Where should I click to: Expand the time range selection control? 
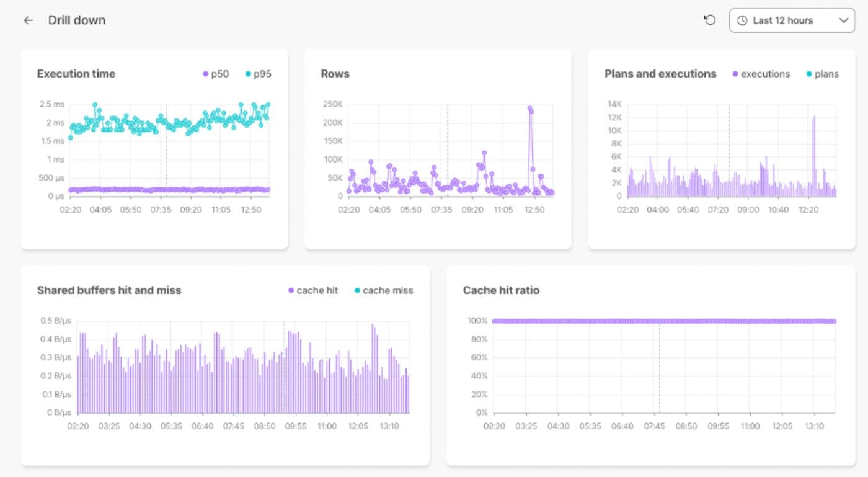click(x=792, y=20)
